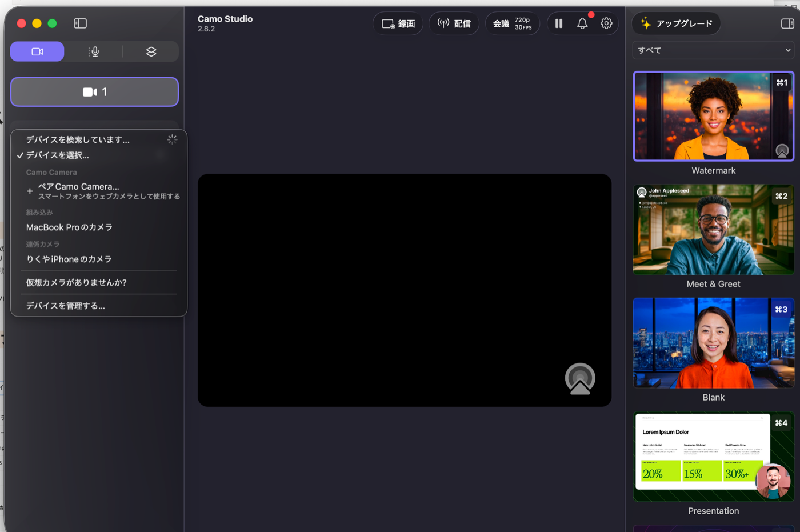This screenshot has height=532, width=800.
Task: Open the microphone audio tab
Action: tap(94, 51)
